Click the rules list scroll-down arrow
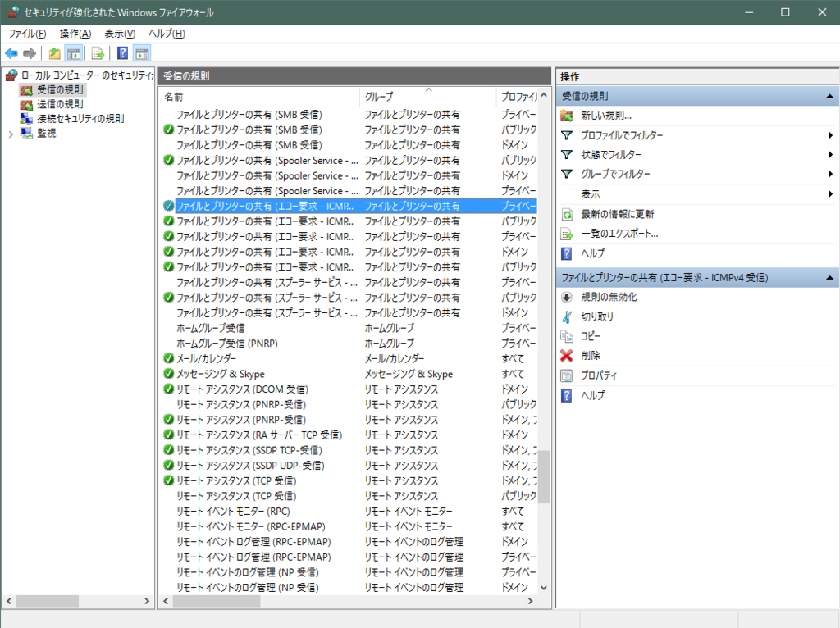The height and width of the screenshot is (628, 840). [x=544, y=588]
